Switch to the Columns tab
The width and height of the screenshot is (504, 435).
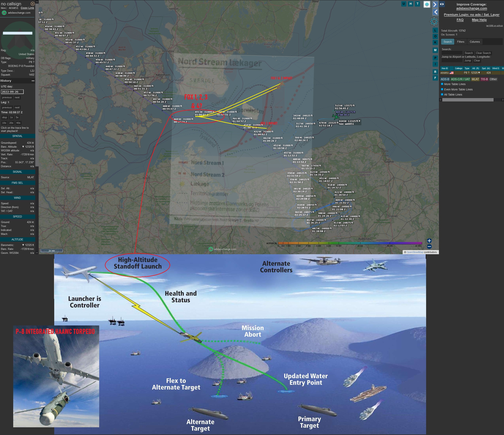click(x=475, y=42)
